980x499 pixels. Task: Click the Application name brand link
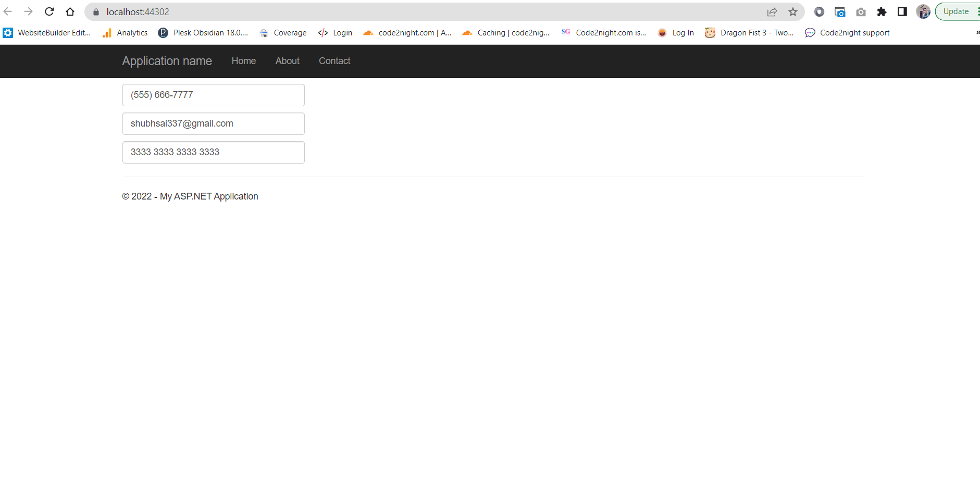coord(167,61)
